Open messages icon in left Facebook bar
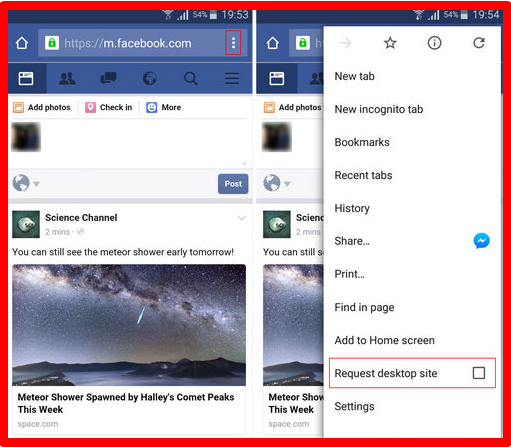Viewport: 511px width, 447px height. pyautogui.click(x=108, y=79)
